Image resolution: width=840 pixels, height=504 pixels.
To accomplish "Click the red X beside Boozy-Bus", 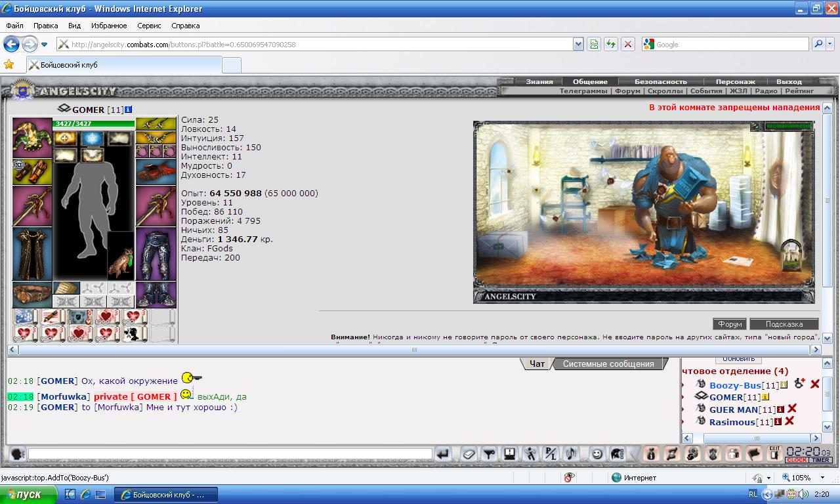I will (815, 384).
